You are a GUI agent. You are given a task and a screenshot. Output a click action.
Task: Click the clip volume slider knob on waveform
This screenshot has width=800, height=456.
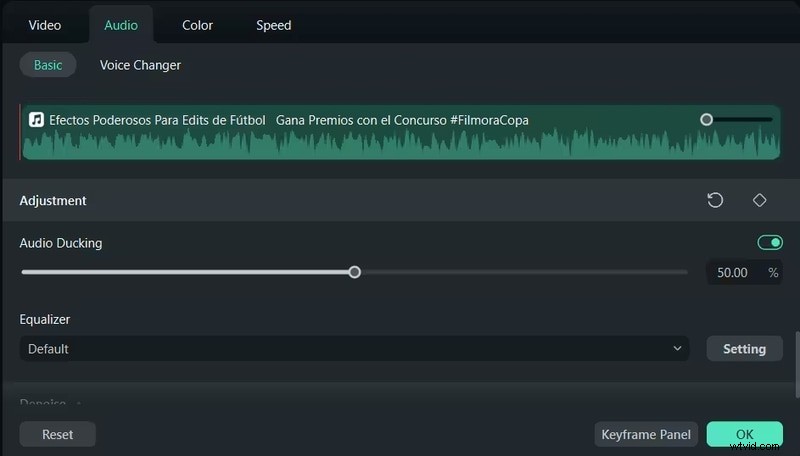click(x=706, y=119)
